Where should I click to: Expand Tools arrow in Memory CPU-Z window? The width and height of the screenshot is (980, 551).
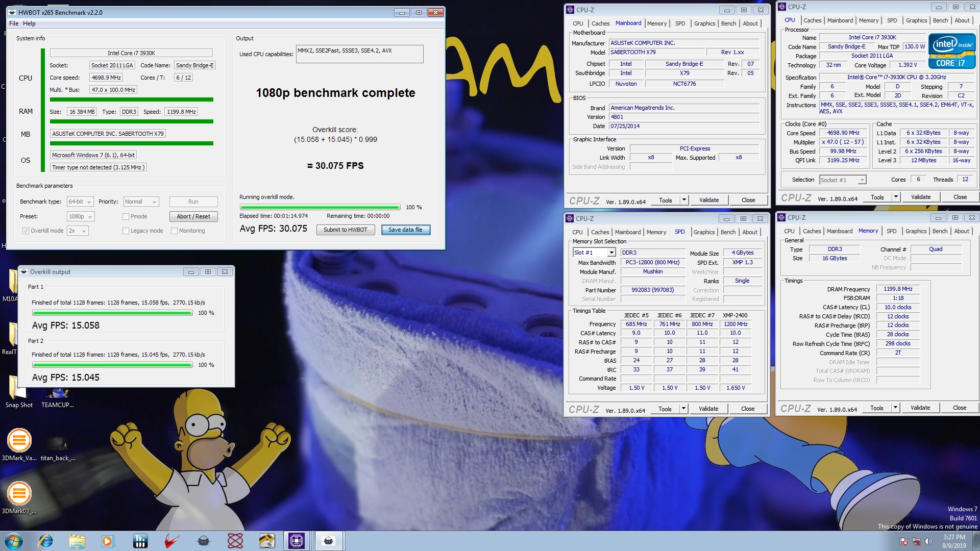click(x=895, y=408)
